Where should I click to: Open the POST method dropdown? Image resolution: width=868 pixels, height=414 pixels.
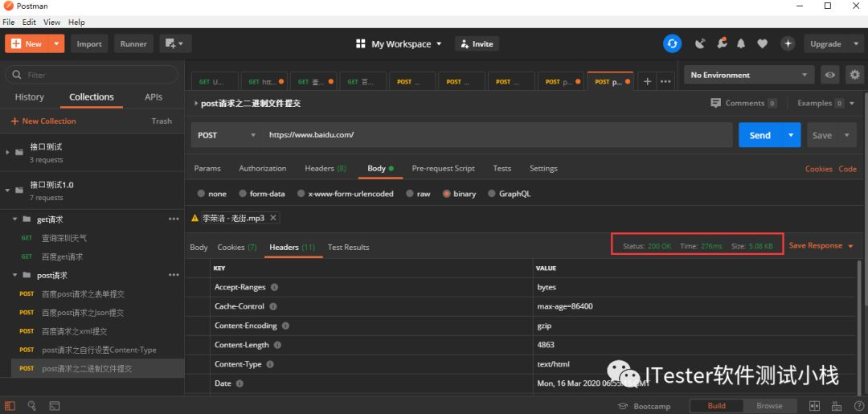(227, 135)
